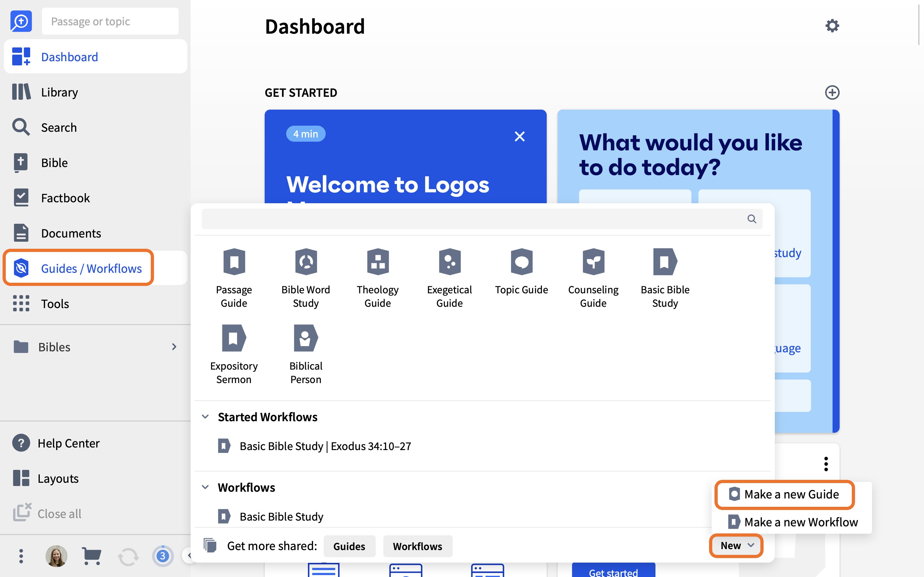Image resolution: width=924 pixels, height=577 pixels.
Task: Open the Bible Word Study guide
Action: point(305,278)
